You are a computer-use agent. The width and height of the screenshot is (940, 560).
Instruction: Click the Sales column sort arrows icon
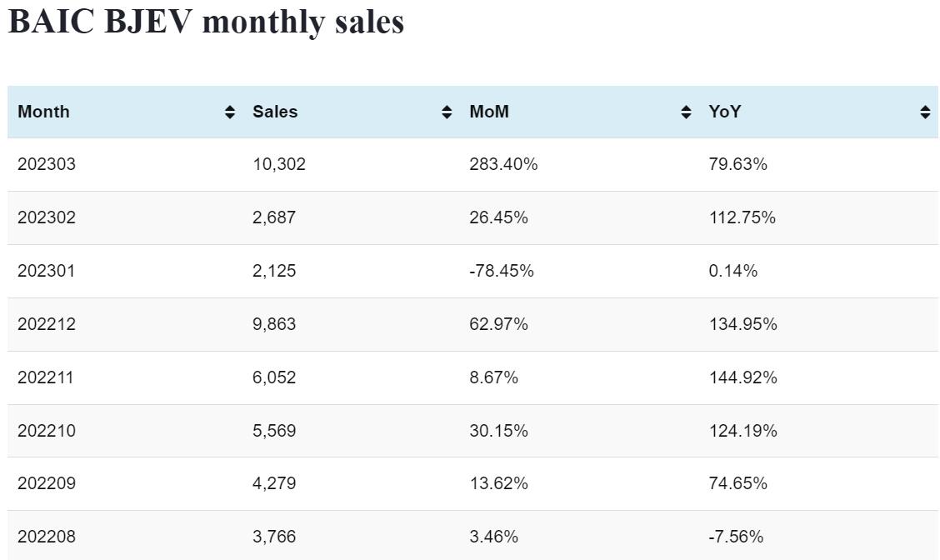pos(447,112)
